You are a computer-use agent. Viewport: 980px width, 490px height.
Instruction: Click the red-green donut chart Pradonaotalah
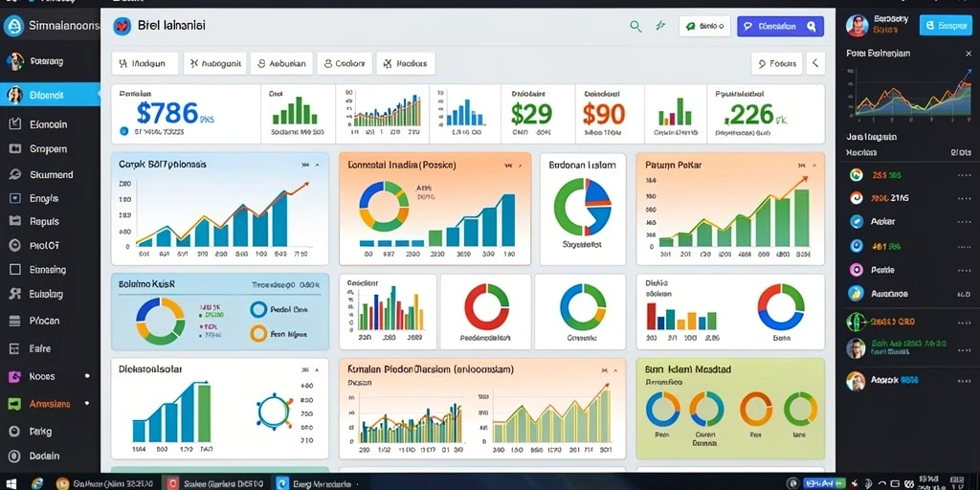coord(487,307)
